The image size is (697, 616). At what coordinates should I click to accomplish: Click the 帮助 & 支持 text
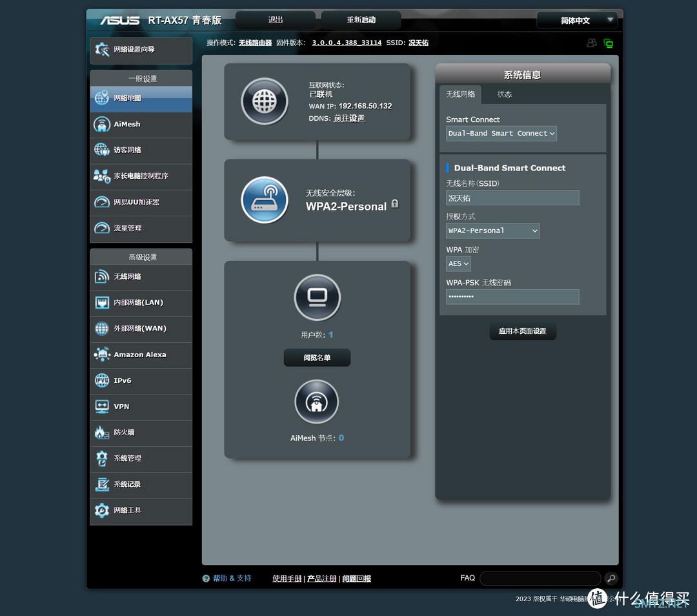[232, 578]
